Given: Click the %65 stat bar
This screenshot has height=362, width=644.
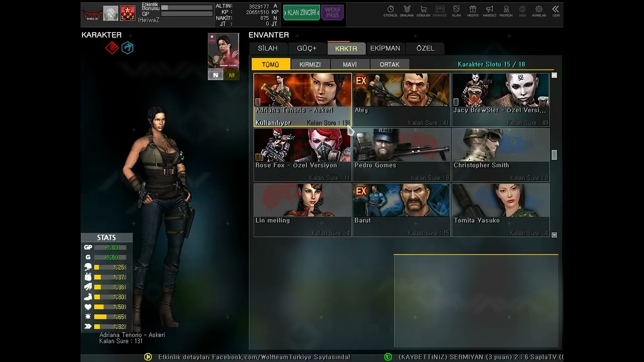Looking at the screenshot, I should (x=110, y=317).
